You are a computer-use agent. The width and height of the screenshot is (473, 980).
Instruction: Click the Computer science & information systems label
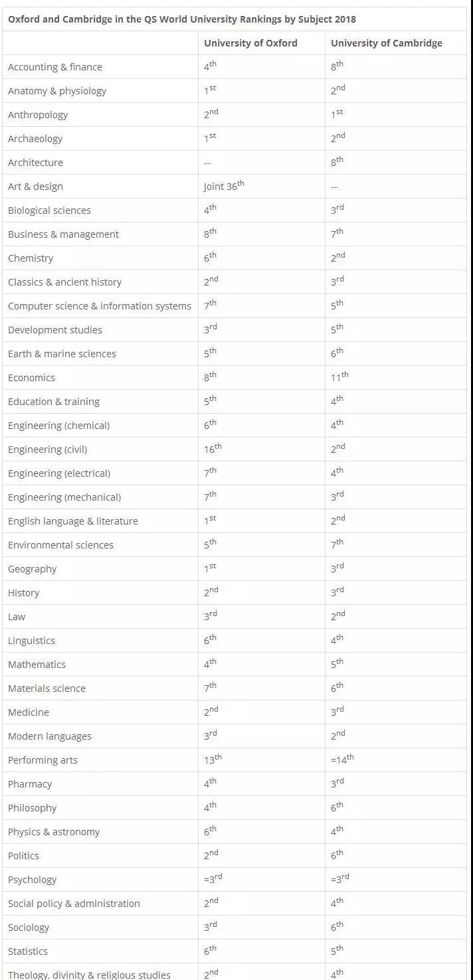click(100, 306)
